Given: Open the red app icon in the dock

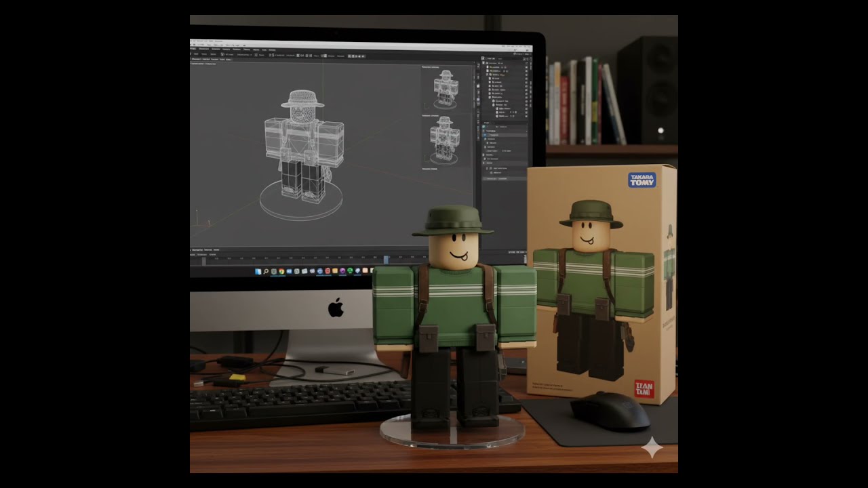Looking at the screenshot, I should pos(328,271).
